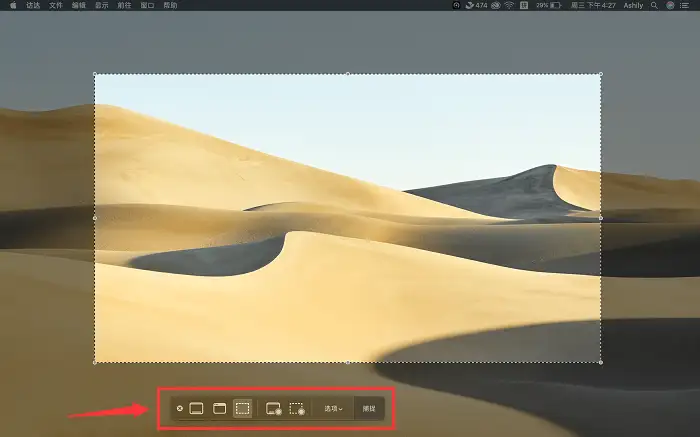Open the Apple menu
Screen dimensions: 700x437
tap(13, 5)
